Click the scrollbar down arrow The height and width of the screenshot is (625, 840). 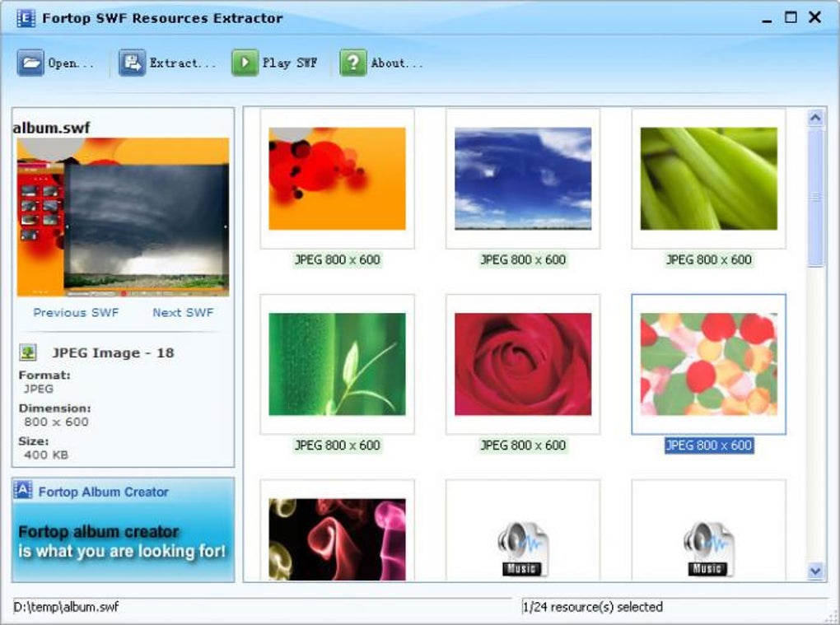click(x=815, y=571)
